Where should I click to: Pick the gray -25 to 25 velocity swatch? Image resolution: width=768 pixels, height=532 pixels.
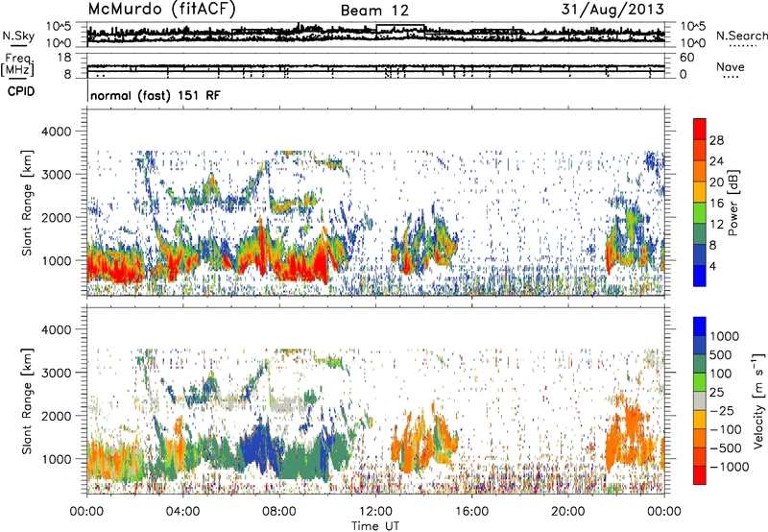pyautogui.click(x=700, y=400)
